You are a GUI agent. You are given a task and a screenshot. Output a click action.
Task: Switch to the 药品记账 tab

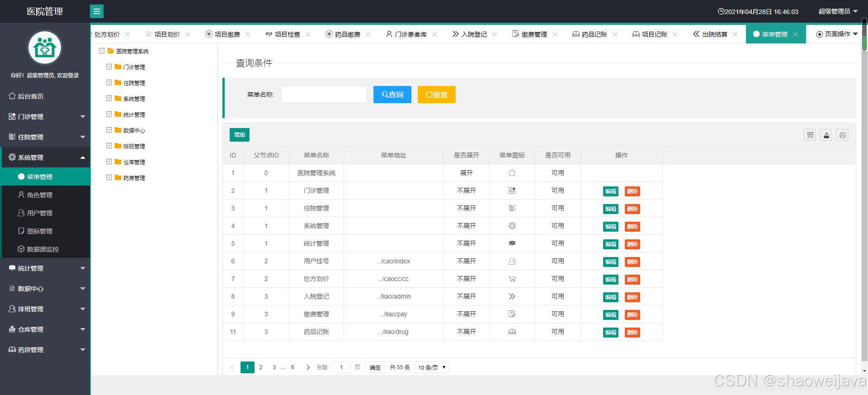(x=594, y=34)
